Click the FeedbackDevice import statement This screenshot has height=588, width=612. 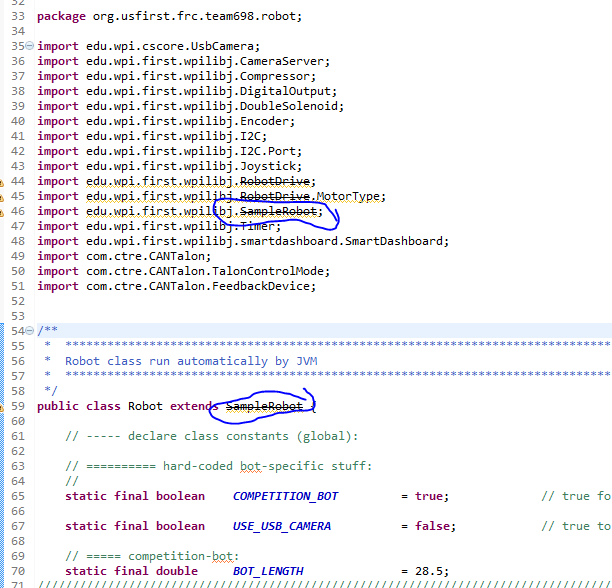click(x=176, y=286)
